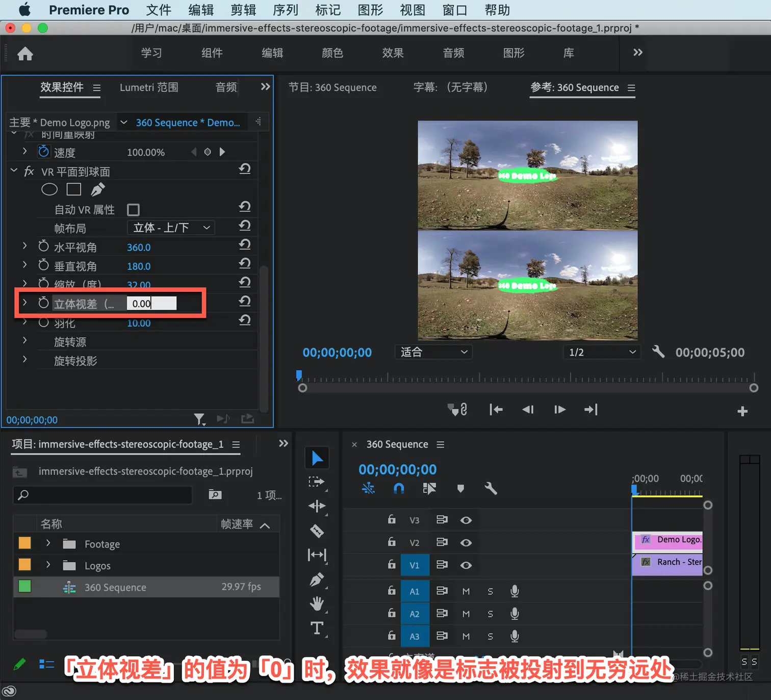The width and height of the screenshot is (771, 700).
Task: Expand the 旋转投影 group
Action: 24,359
